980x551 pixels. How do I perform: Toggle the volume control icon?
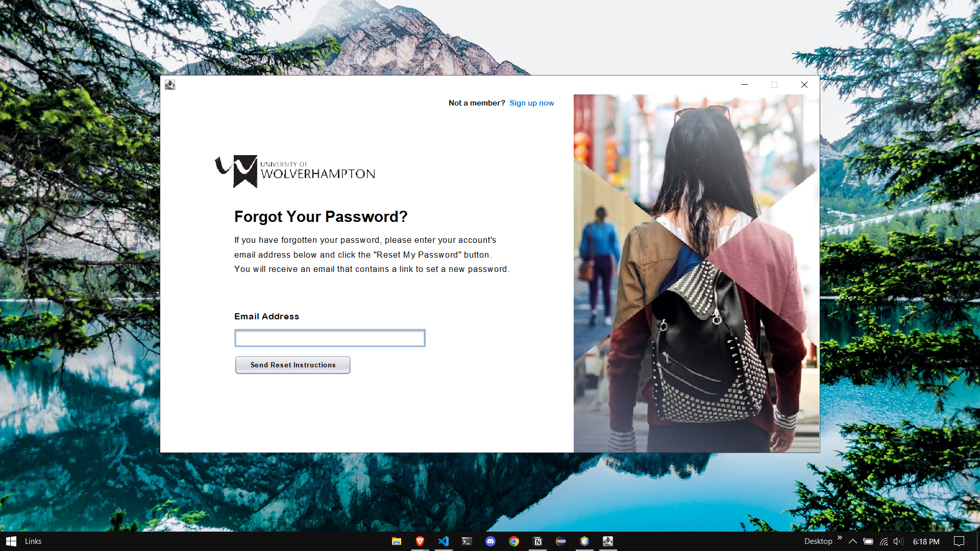[898, 541]
